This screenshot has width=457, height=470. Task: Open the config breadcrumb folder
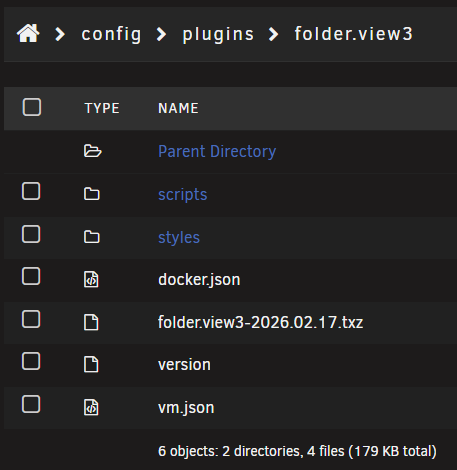[x=111, y=34]
